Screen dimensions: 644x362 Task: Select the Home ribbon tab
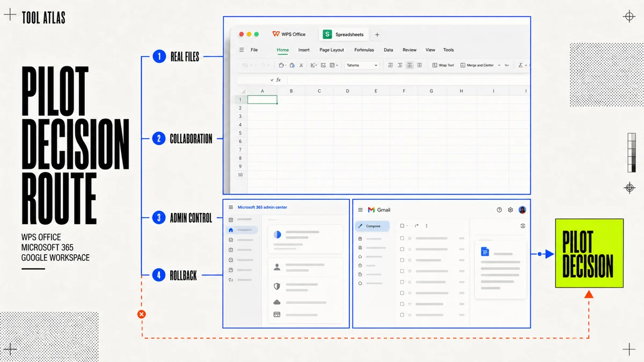(x=283, y=50)
